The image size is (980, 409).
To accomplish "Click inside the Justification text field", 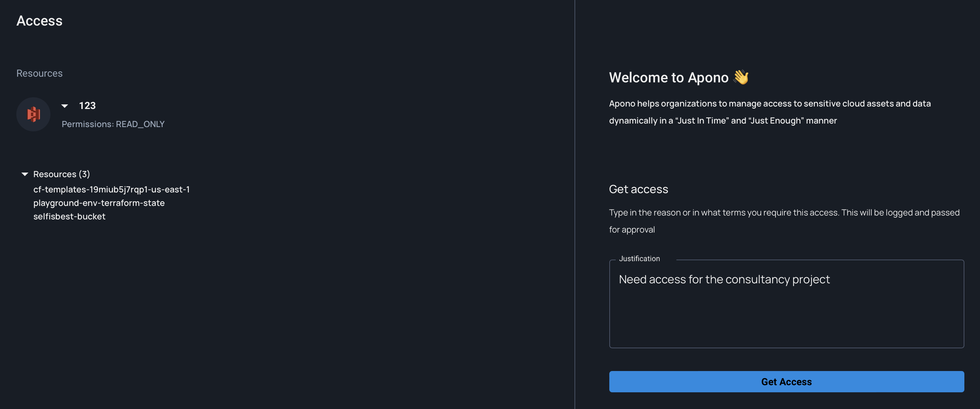I will click(786, 316).
